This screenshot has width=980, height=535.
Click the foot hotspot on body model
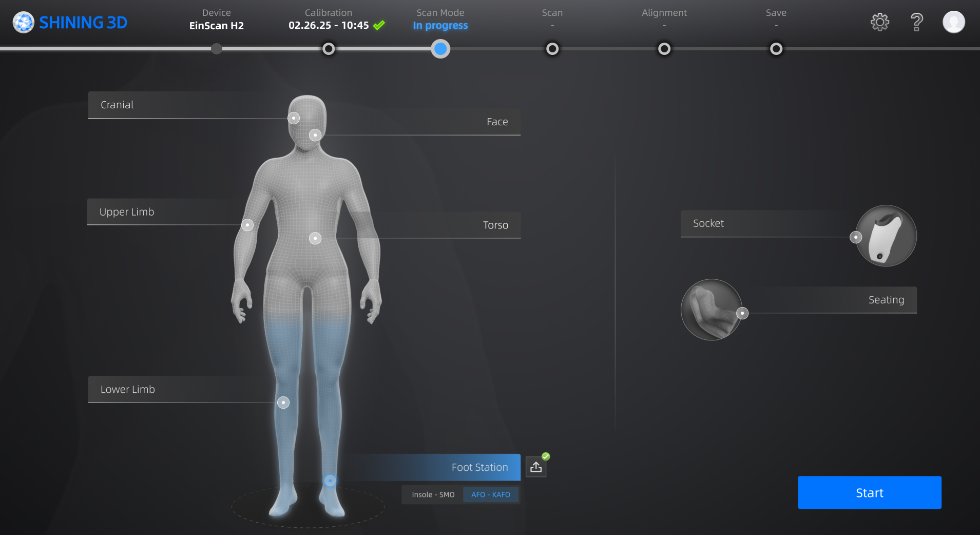pyautogui.click(x=330, y=481)
